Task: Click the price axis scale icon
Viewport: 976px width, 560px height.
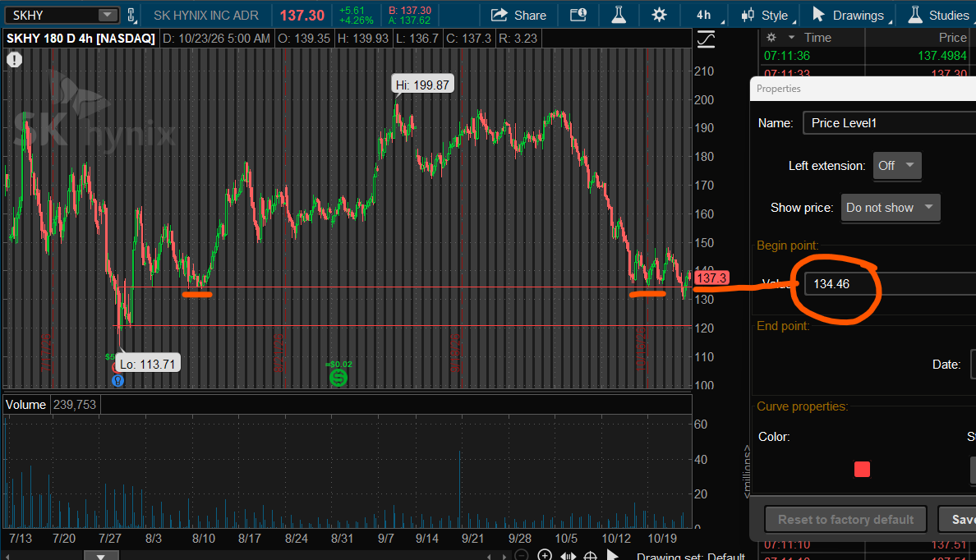Action: [706, 40]
